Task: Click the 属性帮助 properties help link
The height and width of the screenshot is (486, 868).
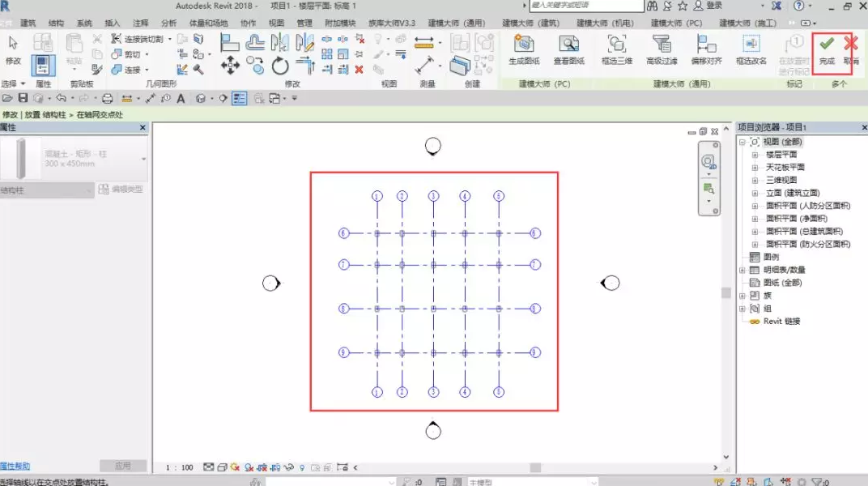Action: pyautogui.click(x=15, y=466)
